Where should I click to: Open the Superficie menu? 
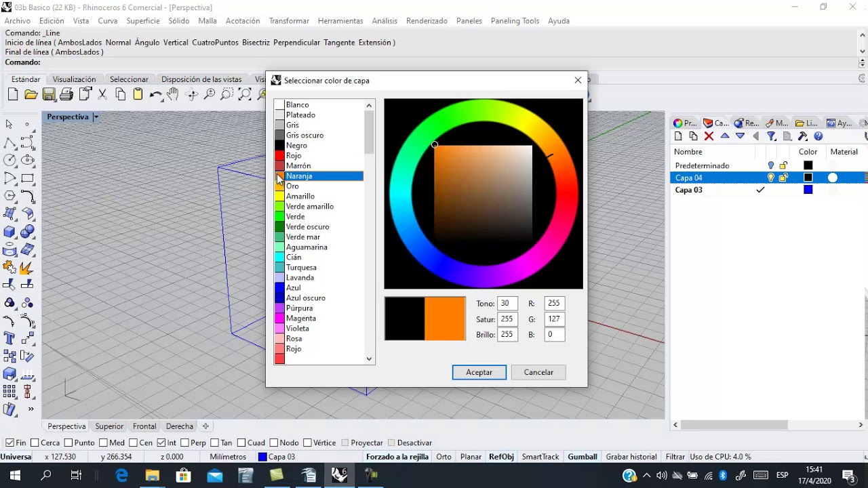[x=143, y=20]
